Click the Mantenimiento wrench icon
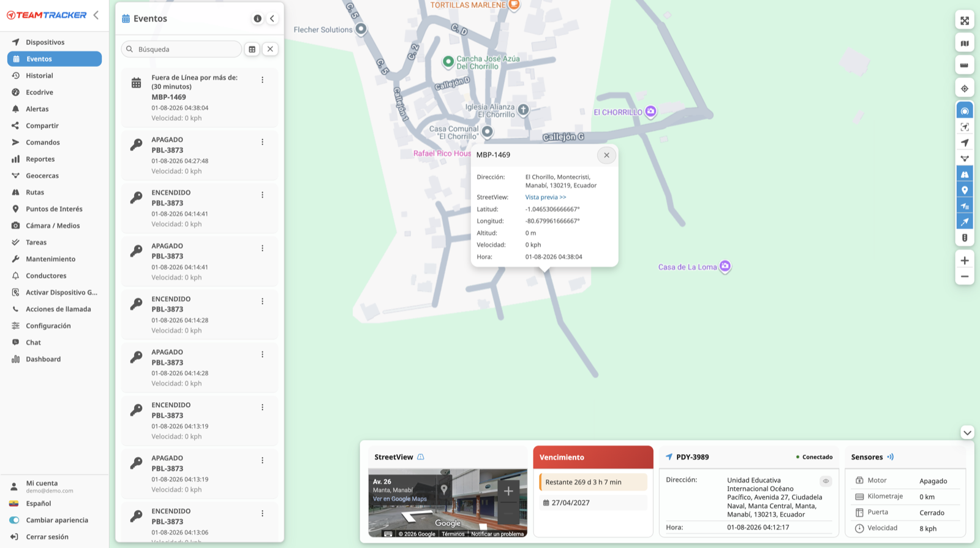 click(x=15, y=259)
